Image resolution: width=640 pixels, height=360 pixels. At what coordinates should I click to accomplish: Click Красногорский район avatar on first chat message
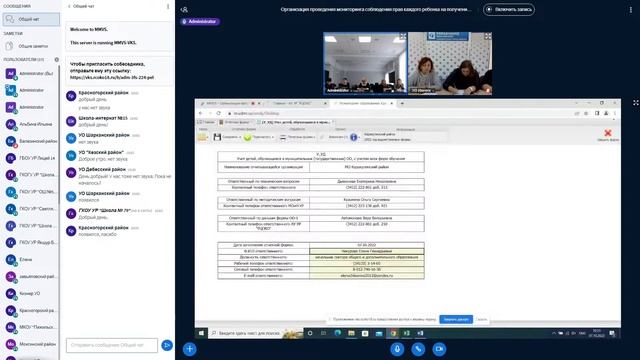point(71,96)
